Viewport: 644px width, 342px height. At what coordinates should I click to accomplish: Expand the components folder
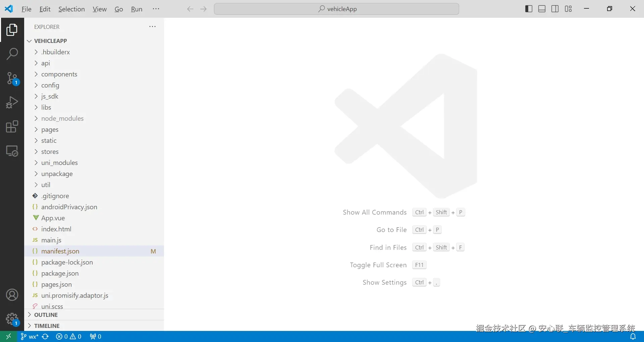94,74
